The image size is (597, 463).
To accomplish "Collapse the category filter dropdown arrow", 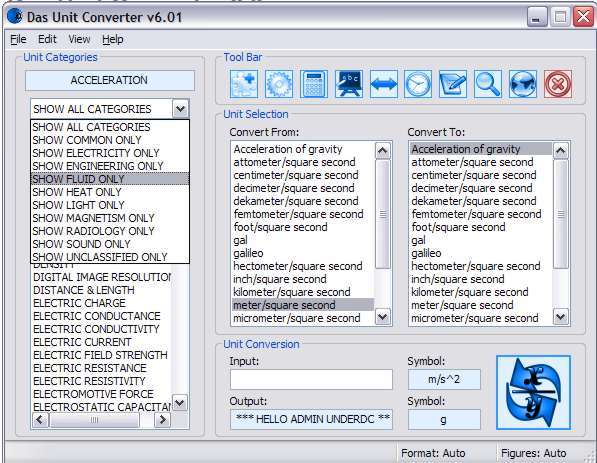I will [180, 109].
